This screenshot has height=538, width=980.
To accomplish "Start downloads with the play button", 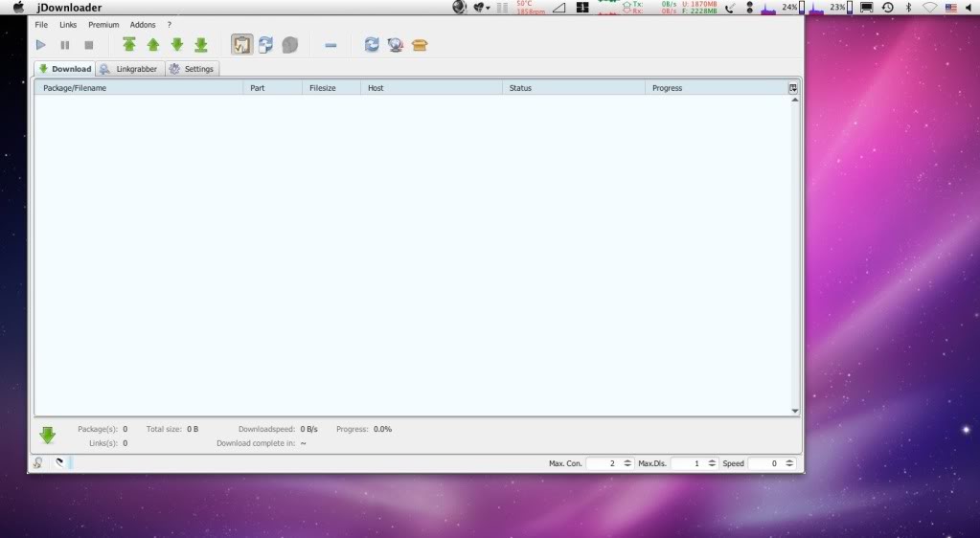I will pyautogui.click(x=40, y=45).
